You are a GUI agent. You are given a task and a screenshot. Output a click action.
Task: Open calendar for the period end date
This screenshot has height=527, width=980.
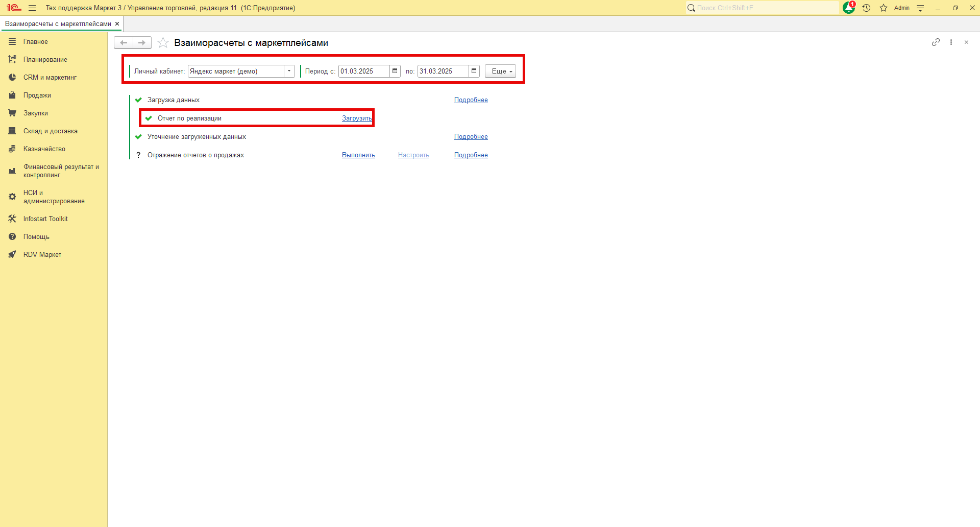(x=474, y=71)
